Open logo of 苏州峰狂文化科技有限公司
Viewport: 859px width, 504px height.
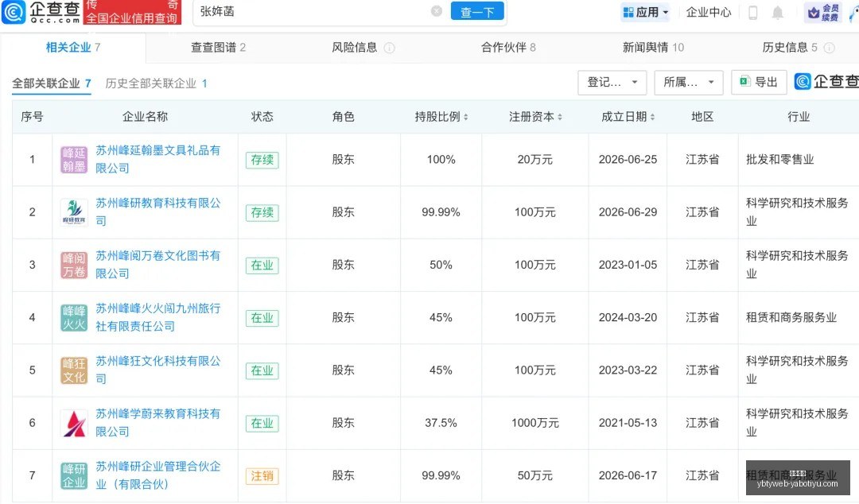pos(74,370)
